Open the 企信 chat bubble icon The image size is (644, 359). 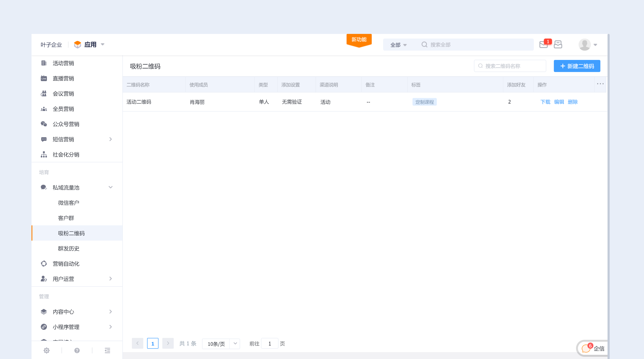pyautogui.click(x=586, y=349)
